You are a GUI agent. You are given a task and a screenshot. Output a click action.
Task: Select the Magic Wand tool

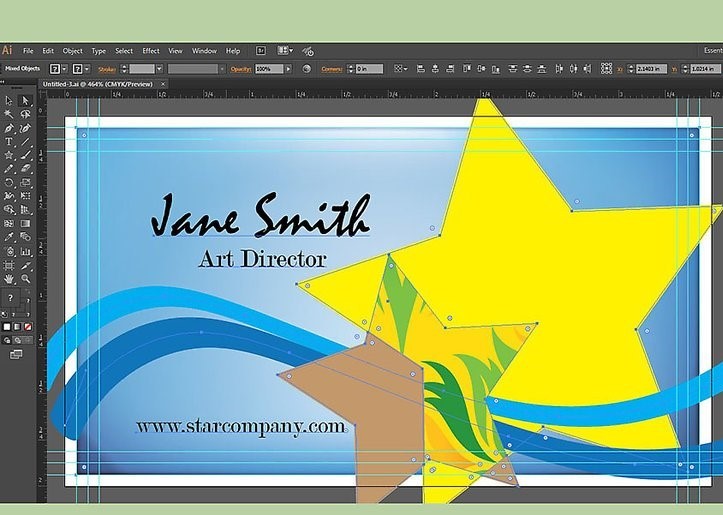pyautogui.click(x=9, y=114)
